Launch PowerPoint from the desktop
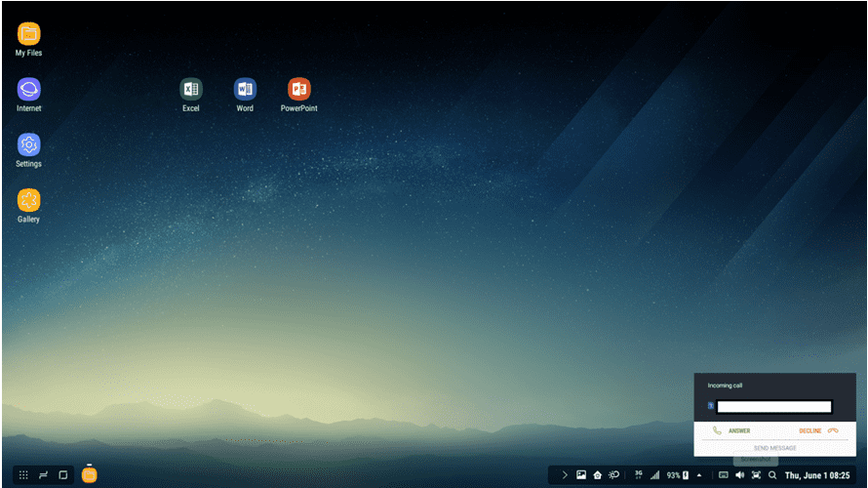The width and height of the screenshot is (868, 488). [x=298, y=90]
